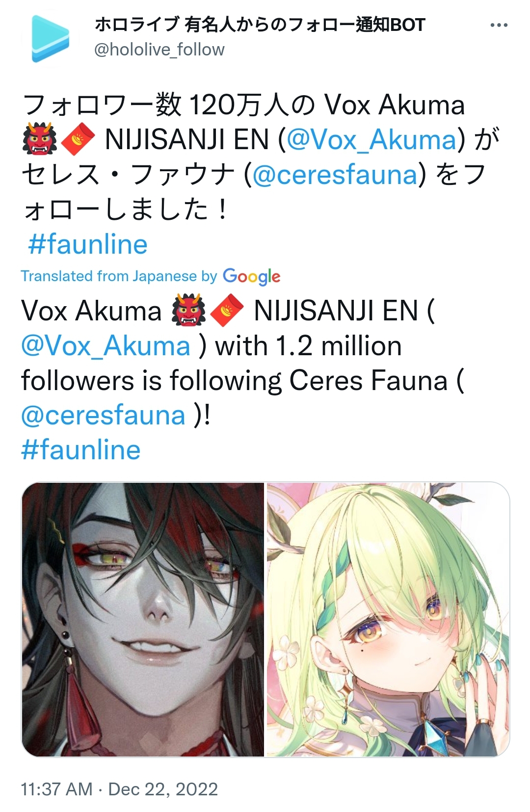The height and width of the screenshot is (812, 530).
Task: Open @Vox_Akuma mention in Japanese text
Action: point(371,140)
